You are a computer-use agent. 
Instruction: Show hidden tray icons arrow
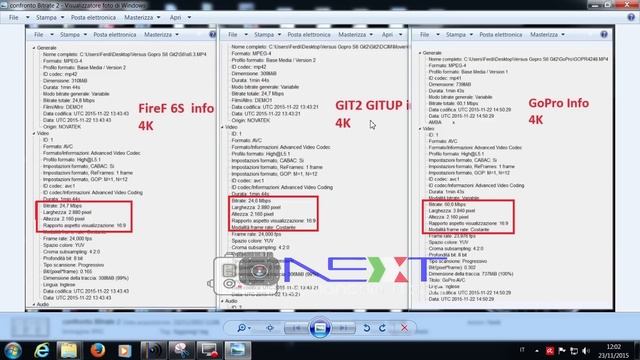tap(537, 351)
